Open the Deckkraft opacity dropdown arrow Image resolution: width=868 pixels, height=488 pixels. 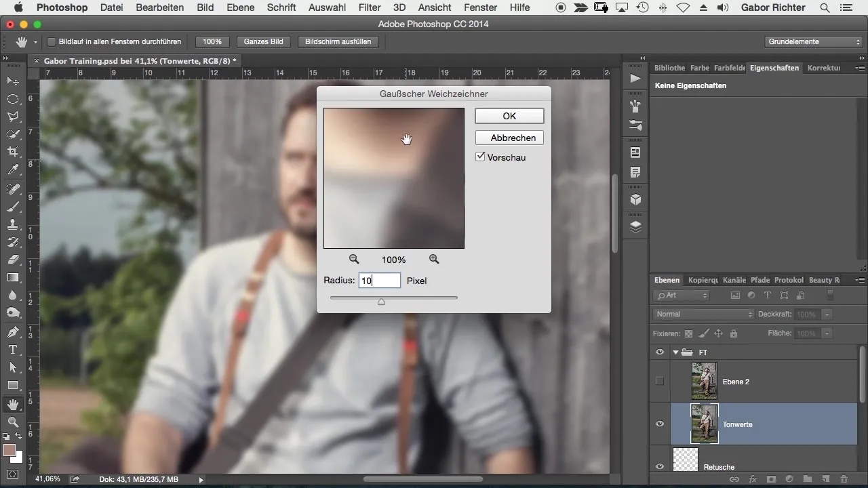click(827, 314)
